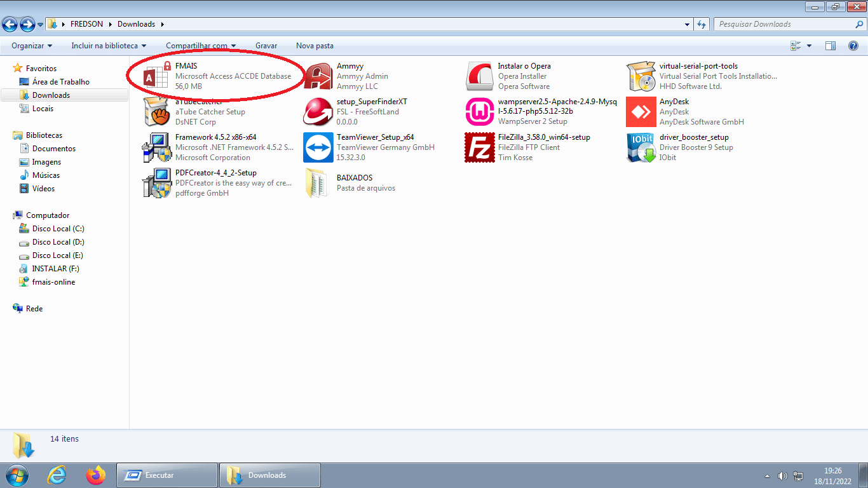Open the Incluir na biblioteca dropdown

pyautogui.click(x=109, y=46)
